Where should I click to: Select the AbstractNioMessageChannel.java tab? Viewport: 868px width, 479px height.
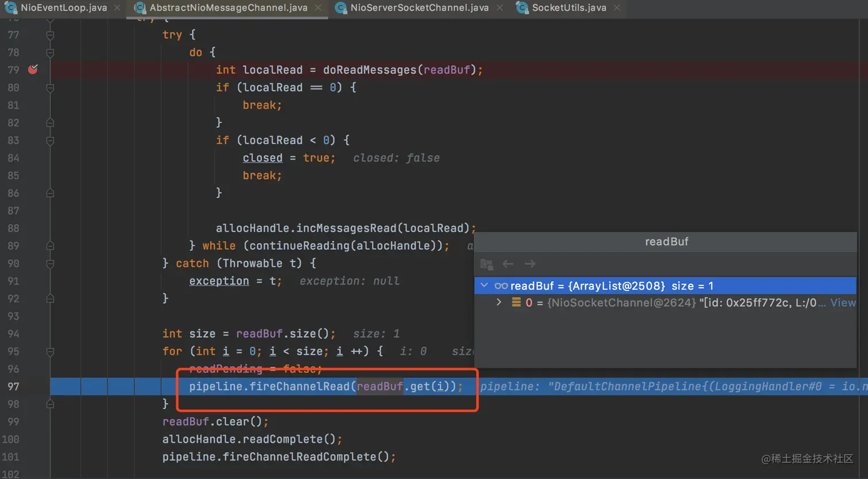pyautogui.click(x=228, y=8)
